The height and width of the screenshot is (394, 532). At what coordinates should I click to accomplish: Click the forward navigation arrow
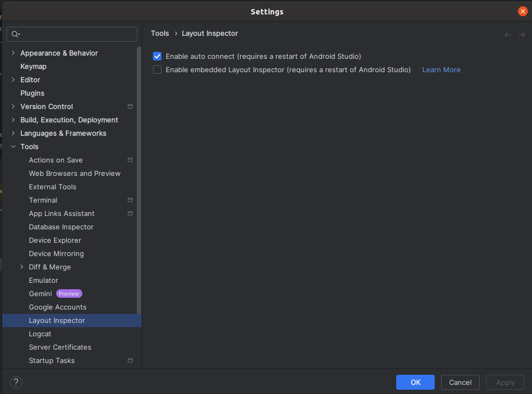[x=522, y=35]
